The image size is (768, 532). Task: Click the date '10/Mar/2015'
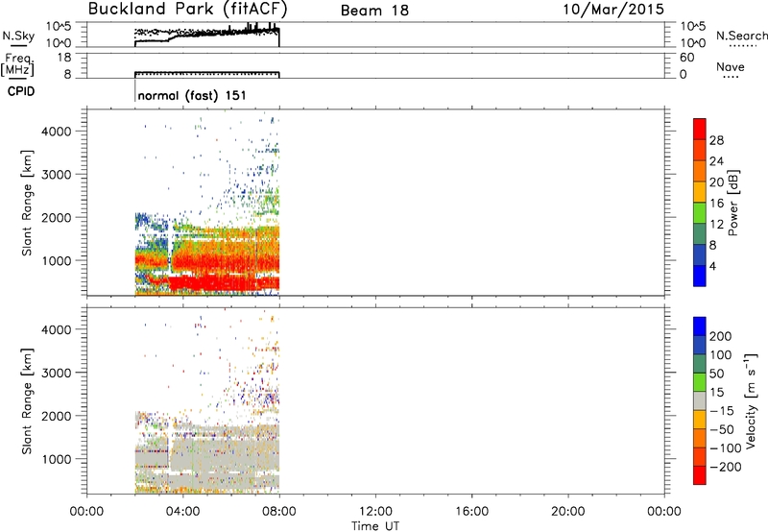(613, 9)
